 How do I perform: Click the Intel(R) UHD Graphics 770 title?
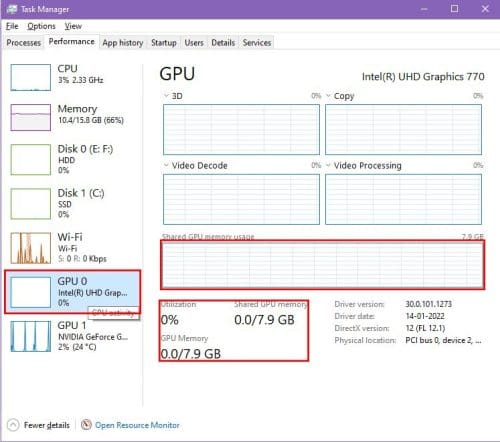point(423,77)
